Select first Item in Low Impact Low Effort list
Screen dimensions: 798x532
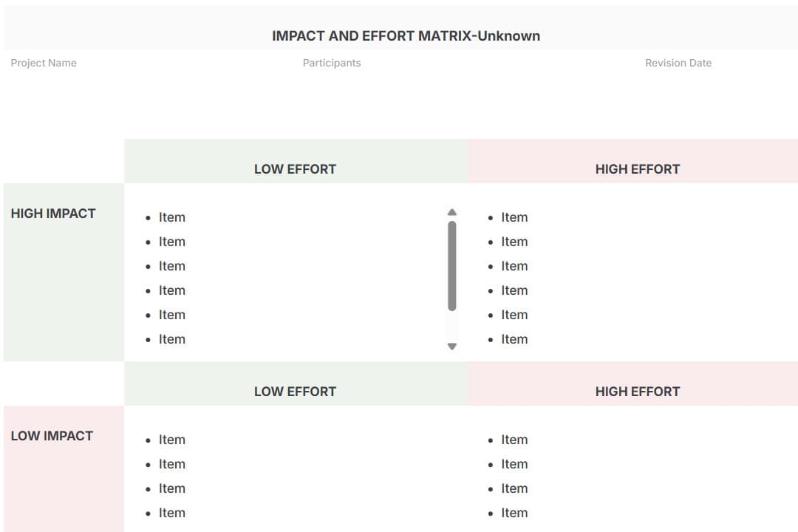[x=171, y=440]
